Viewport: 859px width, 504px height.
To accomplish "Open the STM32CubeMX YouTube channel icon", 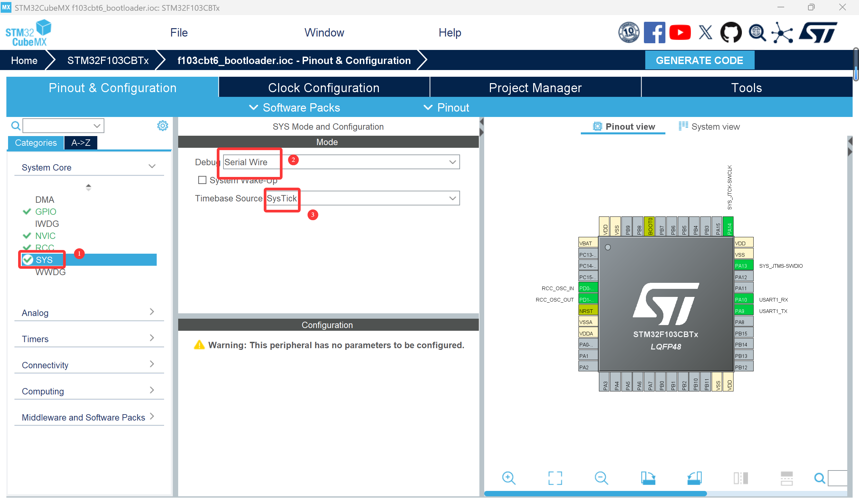I will coord(680,32).
